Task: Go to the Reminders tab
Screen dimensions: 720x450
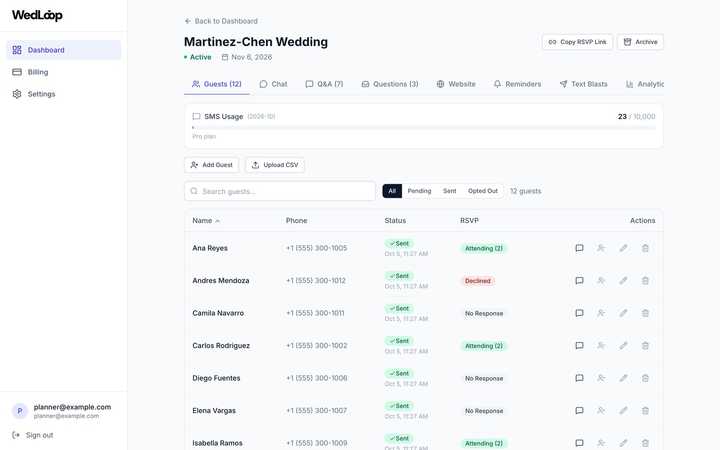Action: [x=518, y=84]
